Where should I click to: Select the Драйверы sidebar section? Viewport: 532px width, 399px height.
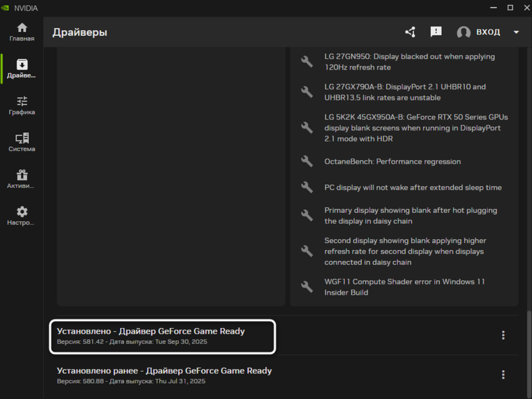click(22, 69)
